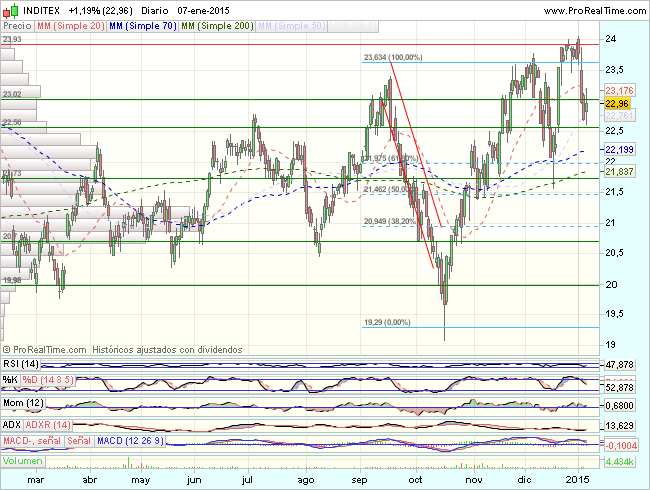Click the RSI (14) indicator label

coord(20,363)
